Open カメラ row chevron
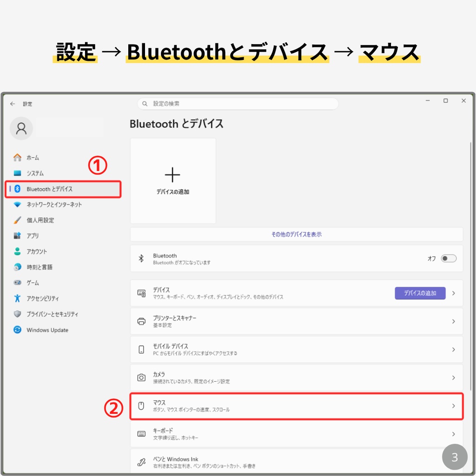Image resolution: width=476 pixels, height=476 pixels. tap(454, 377)
